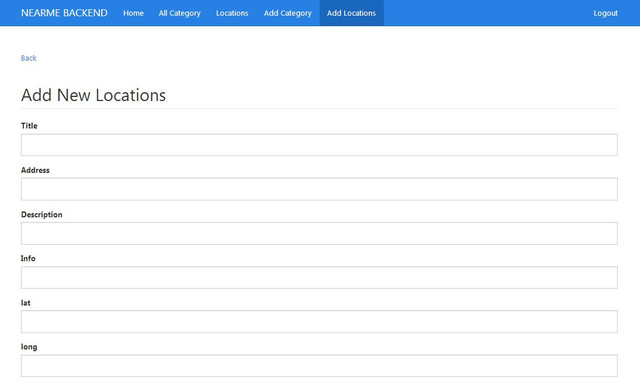Click the Info field label
The image size is (640, 384).
[28, 258]
